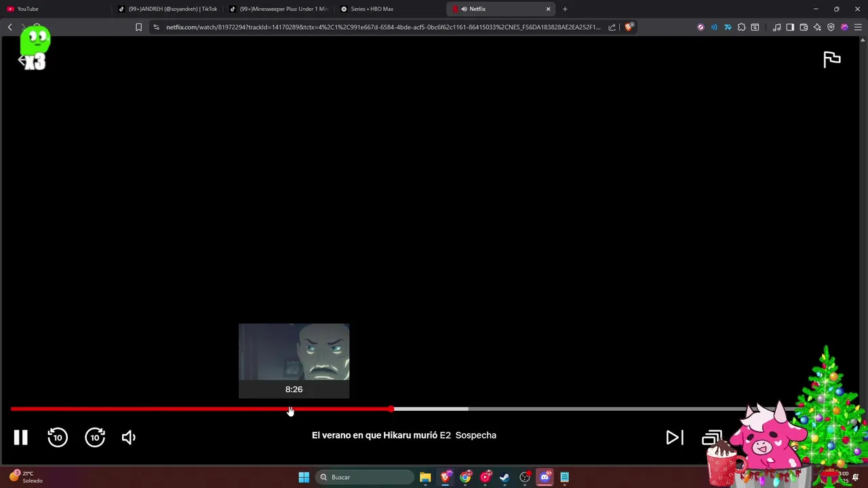The width and height of the screenshot is (868, 488).
Task: Click the taskbar Buscar search field
Action: click(x=365, y=477)
